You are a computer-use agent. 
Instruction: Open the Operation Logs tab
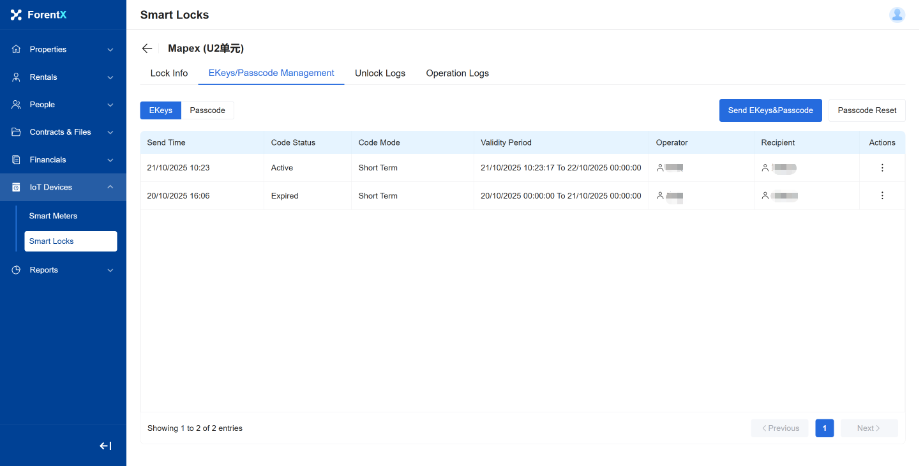click(x=457, y=73)
